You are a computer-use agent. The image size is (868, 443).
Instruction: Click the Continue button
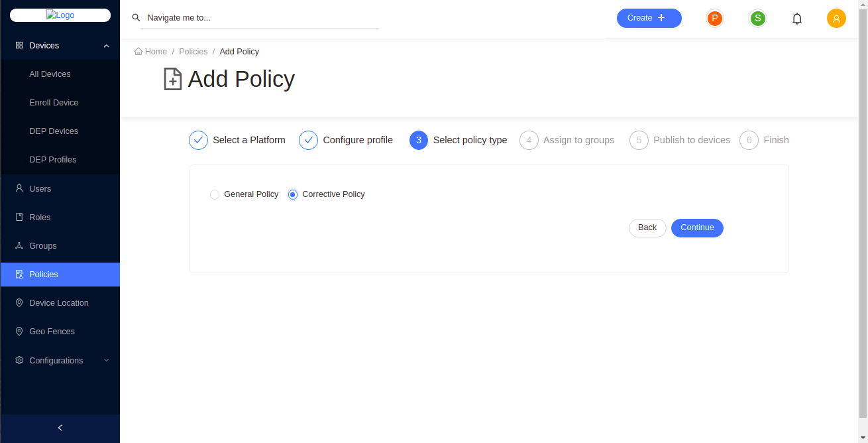(x=697, y=228)
